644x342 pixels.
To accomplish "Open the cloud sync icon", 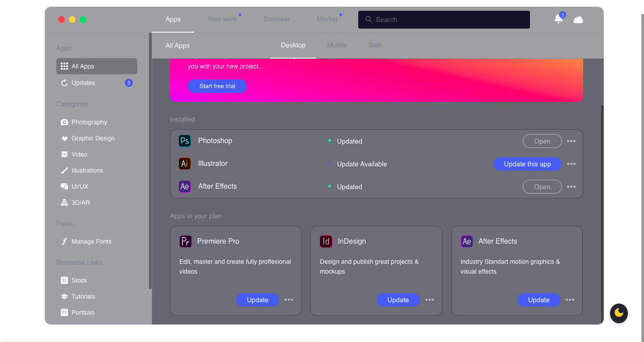I will pyautogui.click(x=578, y=20).
